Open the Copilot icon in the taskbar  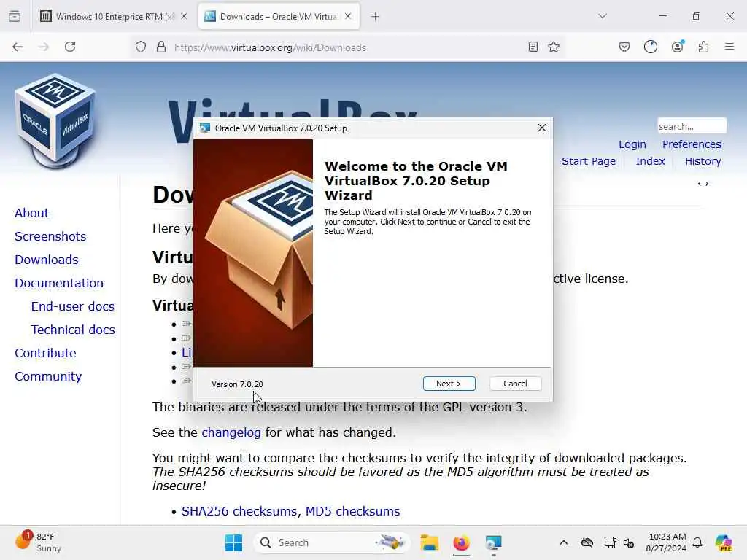(x=723, y=542)
